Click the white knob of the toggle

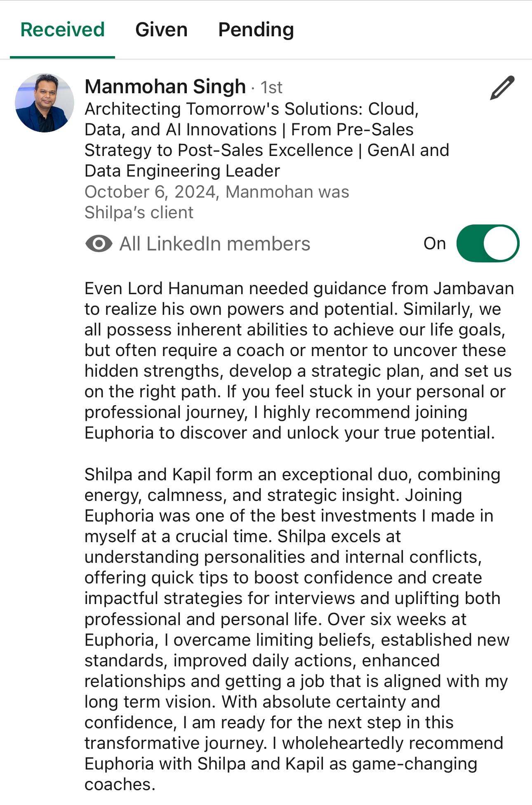[500, 243]
